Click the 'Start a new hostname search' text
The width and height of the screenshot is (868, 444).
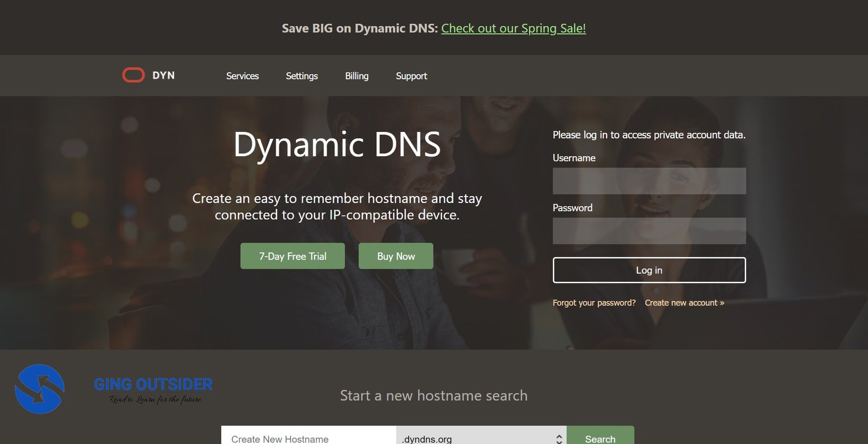[433, 396]
